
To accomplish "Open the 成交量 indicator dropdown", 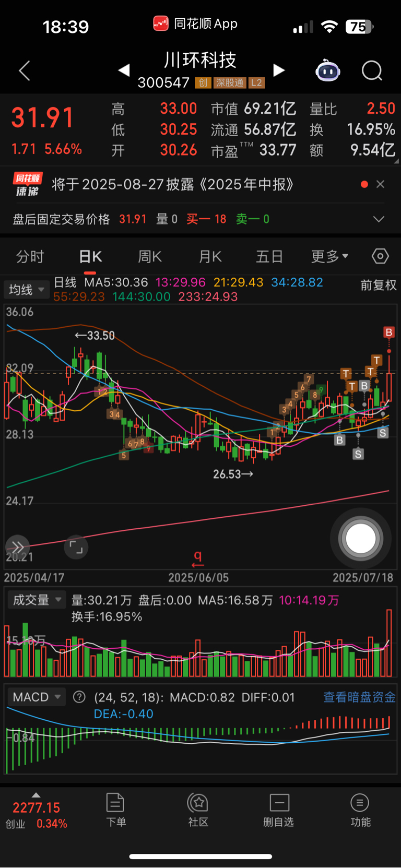I will (x=38, y=600).
